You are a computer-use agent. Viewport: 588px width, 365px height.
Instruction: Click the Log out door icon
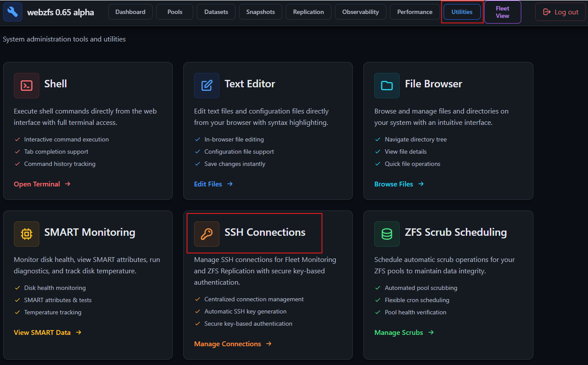tap(547, 12)
